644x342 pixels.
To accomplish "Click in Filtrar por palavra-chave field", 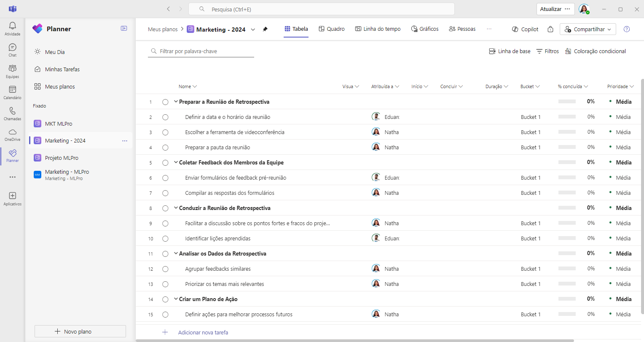I will (x=201, y=51).
